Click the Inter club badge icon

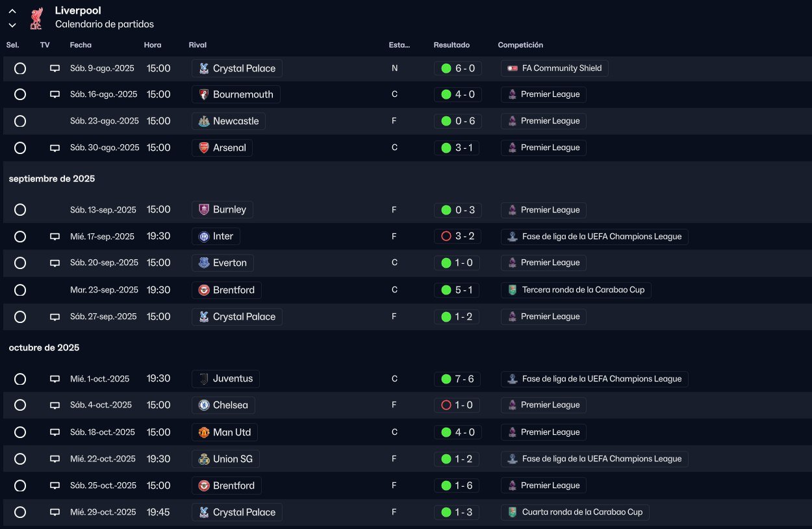tap(204, 237)
